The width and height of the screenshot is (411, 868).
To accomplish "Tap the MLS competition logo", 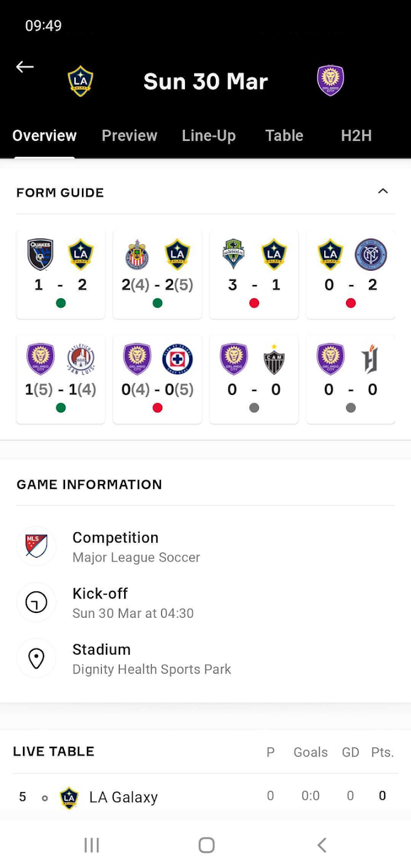I will pos(36,546).
